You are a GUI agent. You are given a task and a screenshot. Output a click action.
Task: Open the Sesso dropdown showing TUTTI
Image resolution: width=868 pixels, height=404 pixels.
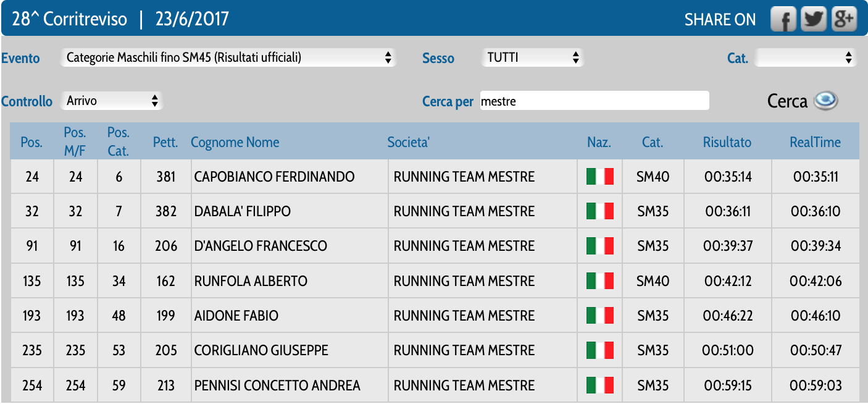pos(532,58)
